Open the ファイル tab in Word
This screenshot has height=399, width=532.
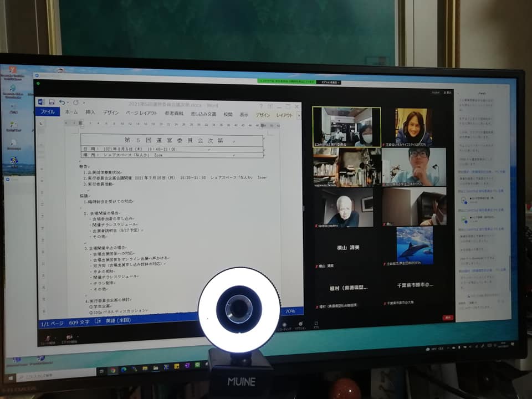point(48,111)
